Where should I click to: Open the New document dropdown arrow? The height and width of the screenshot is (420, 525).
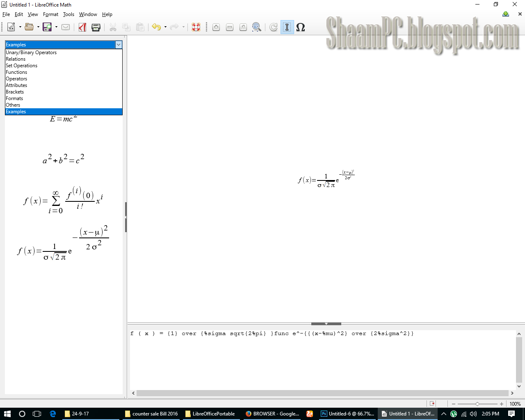(x=20, y=27)
